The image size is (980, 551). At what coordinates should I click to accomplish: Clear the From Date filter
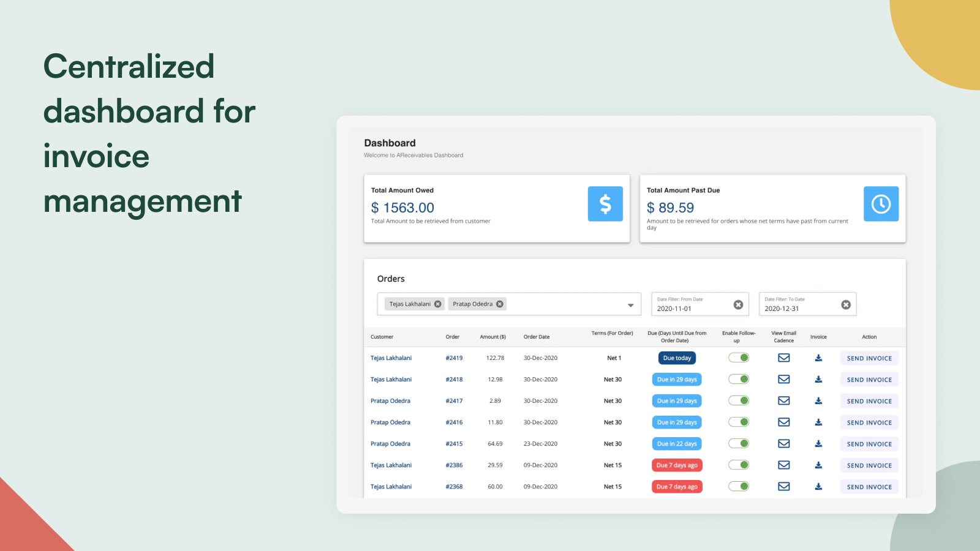pyautogui.click(x=738, y=304)
